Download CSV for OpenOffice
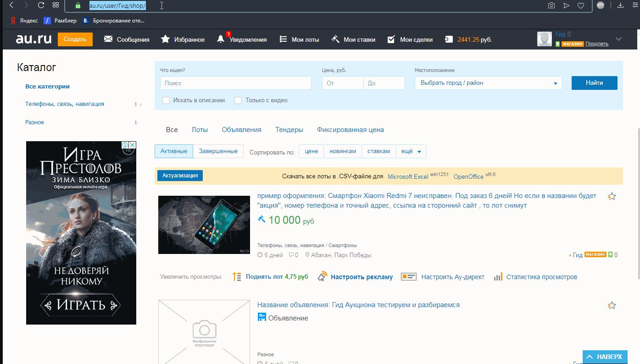 [x=468, y=176]
